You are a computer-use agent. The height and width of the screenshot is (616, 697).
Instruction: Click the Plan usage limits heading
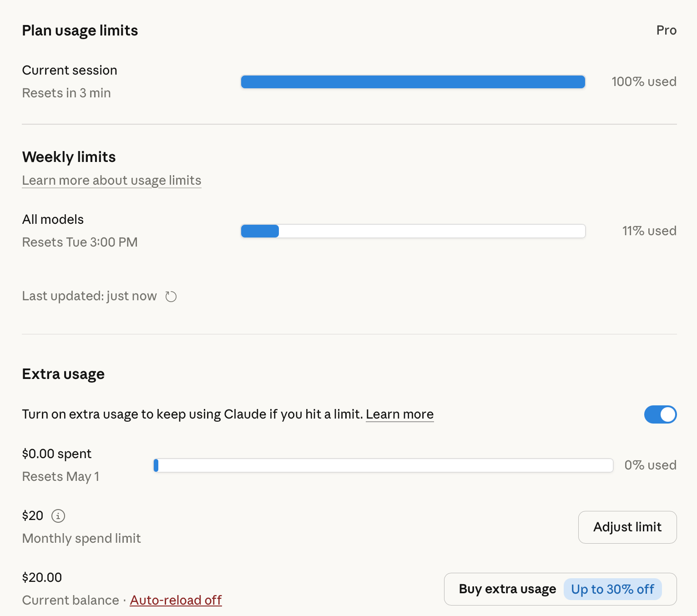(80, 30)
